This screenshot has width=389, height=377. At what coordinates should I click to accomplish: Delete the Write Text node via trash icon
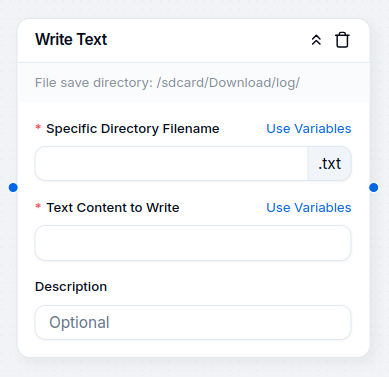(342, 40)
